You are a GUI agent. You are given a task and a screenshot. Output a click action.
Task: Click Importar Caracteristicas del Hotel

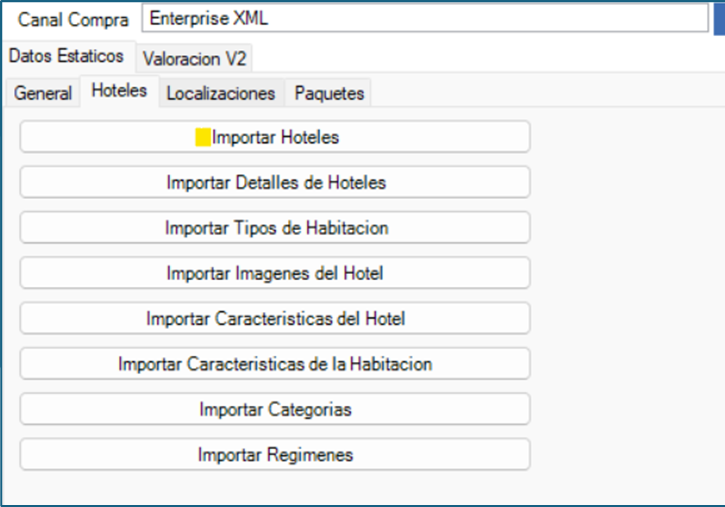click(x=275, y=318)
